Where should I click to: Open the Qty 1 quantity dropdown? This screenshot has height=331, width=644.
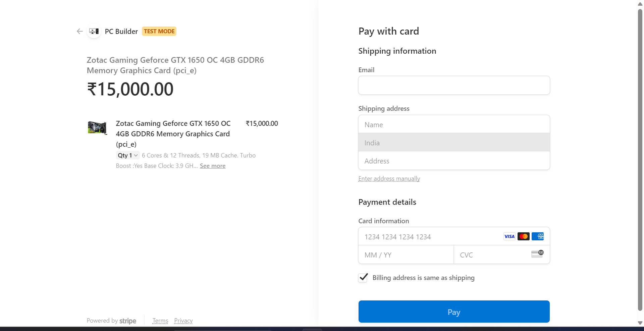tap(127, 155)
